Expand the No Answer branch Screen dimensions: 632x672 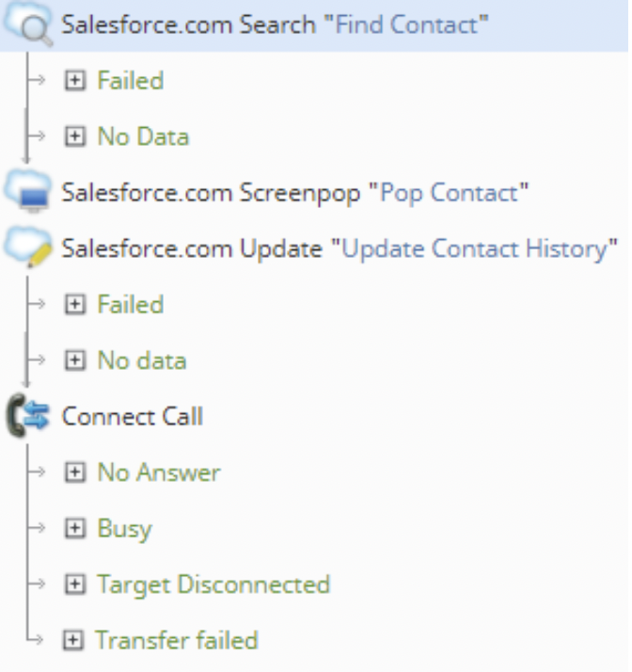click(75, 472)
